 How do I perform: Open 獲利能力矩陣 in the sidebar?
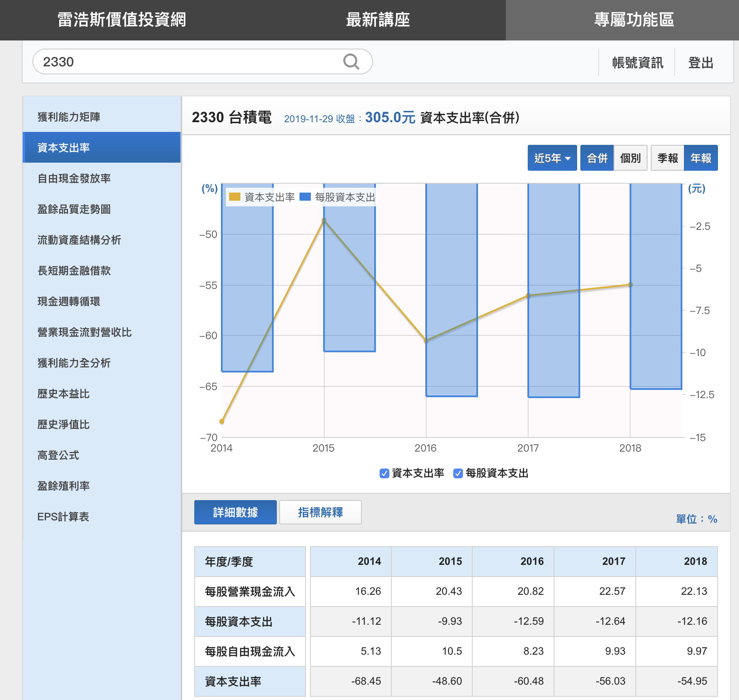point(69,117)
